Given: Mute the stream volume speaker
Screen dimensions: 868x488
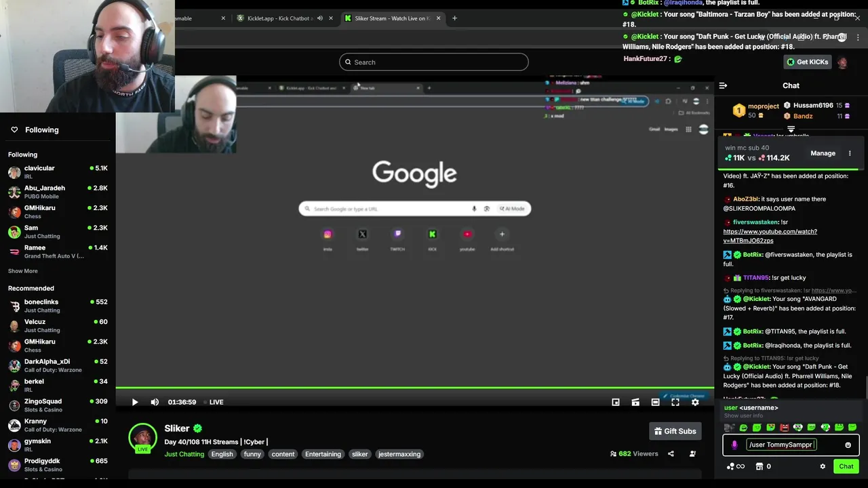Looking at the screenshot, I should [155, 402].
